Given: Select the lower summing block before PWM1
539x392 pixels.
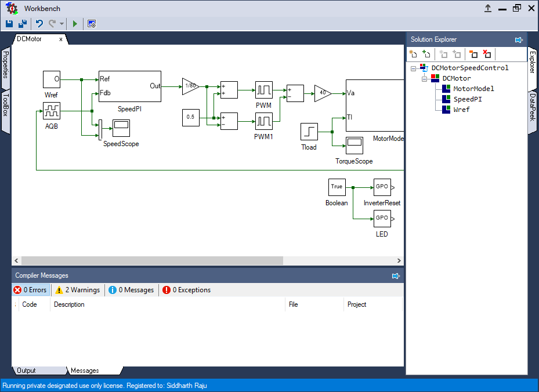Looking at the screenshot, I should click(x=229, y=121).
